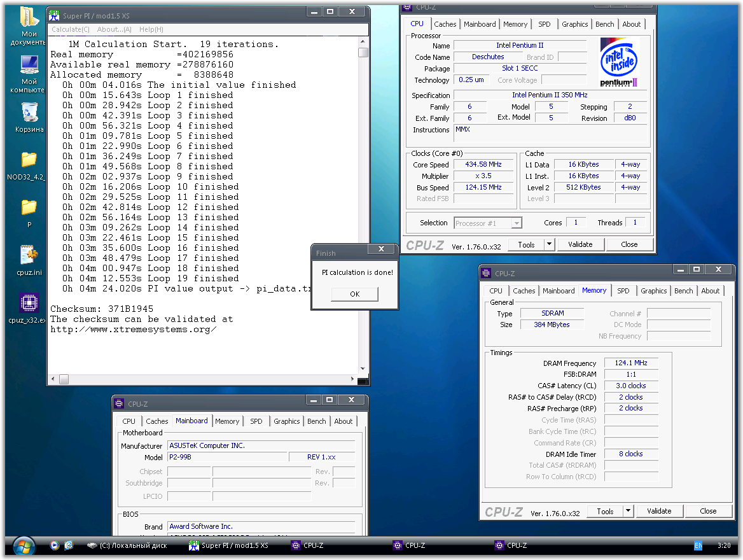Click Close button in Memory CPU-Z window
The width and height of the screenshot is (743, 560).
click(708, 511)
